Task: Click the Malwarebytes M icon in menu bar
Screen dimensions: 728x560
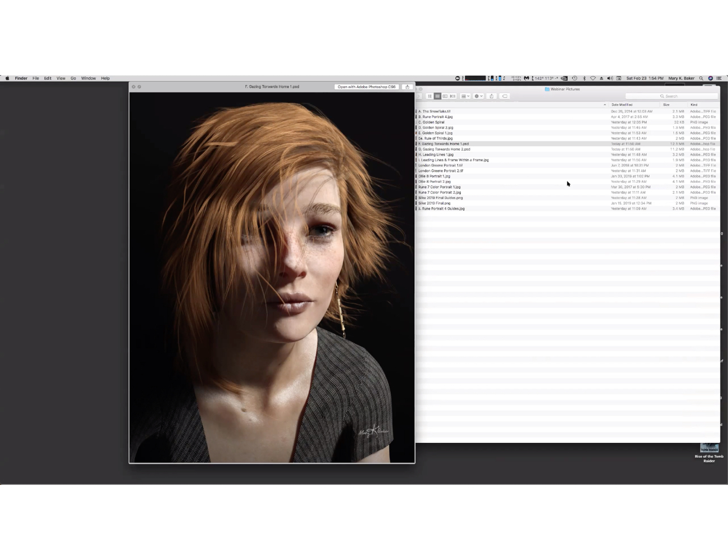Action: (x=526, y=78)
